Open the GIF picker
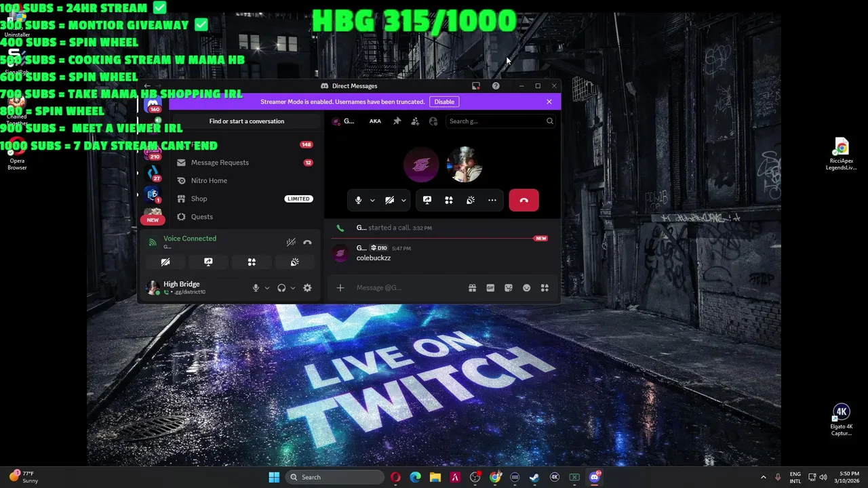Screen dimensions: 868x488 [x=490, y=288]
